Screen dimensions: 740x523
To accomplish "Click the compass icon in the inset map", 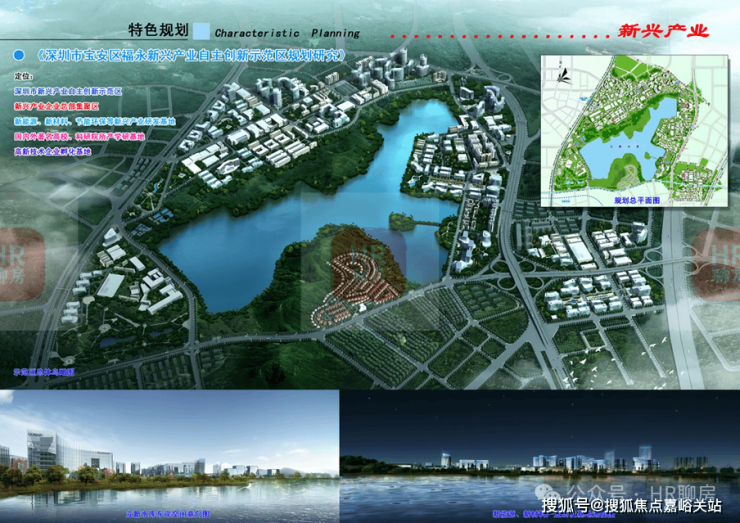I will [x=563, y=74].
